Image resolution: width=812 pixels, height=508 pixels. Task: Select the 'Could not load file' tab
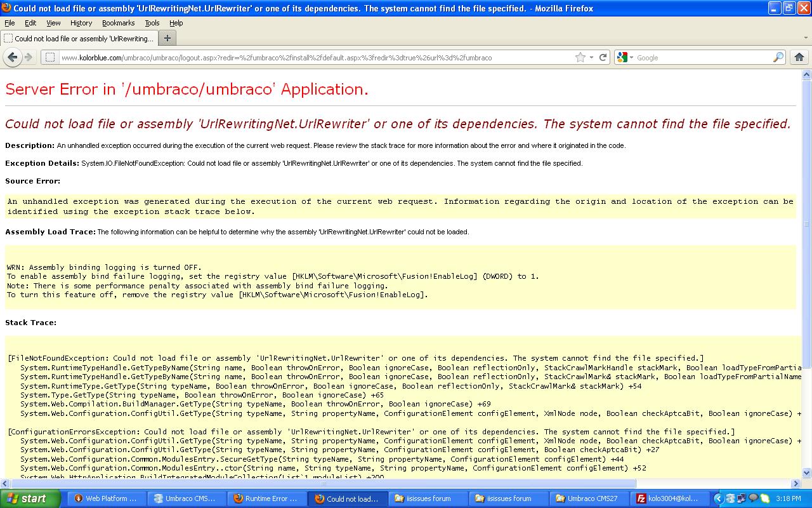(x=79, y=38)
